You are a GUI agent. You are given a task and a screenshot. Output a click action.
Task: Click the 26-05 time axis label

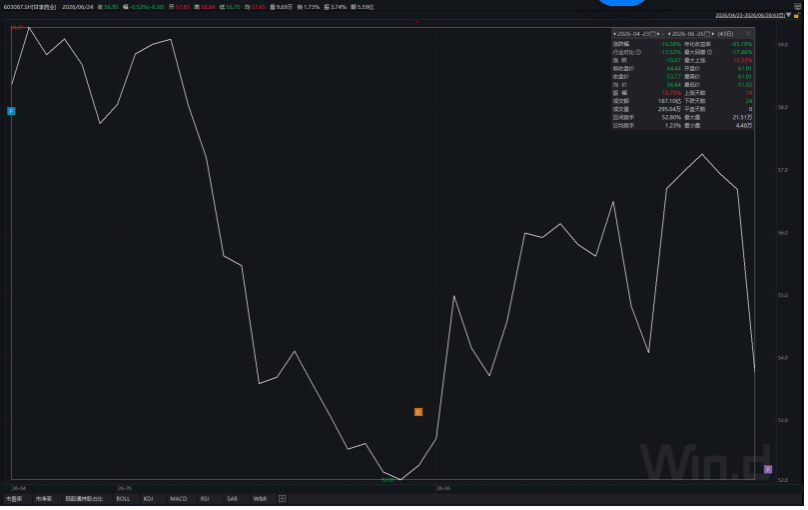(125, 490)
